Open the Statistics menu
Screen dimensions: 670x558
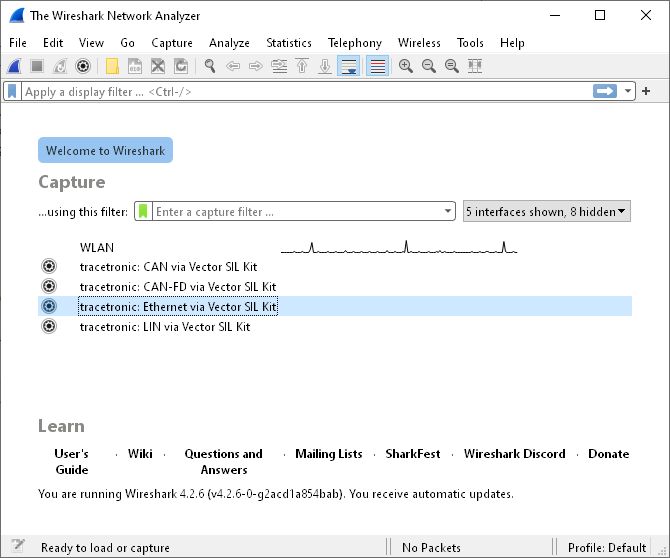point(289,43)
